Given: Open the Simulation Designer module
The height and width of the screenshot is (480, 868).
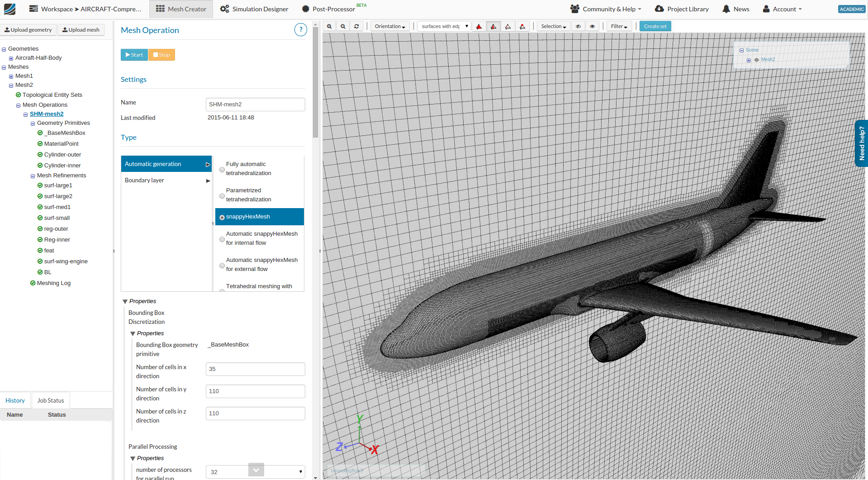Looking at the screenshot, I should point(254,9).
